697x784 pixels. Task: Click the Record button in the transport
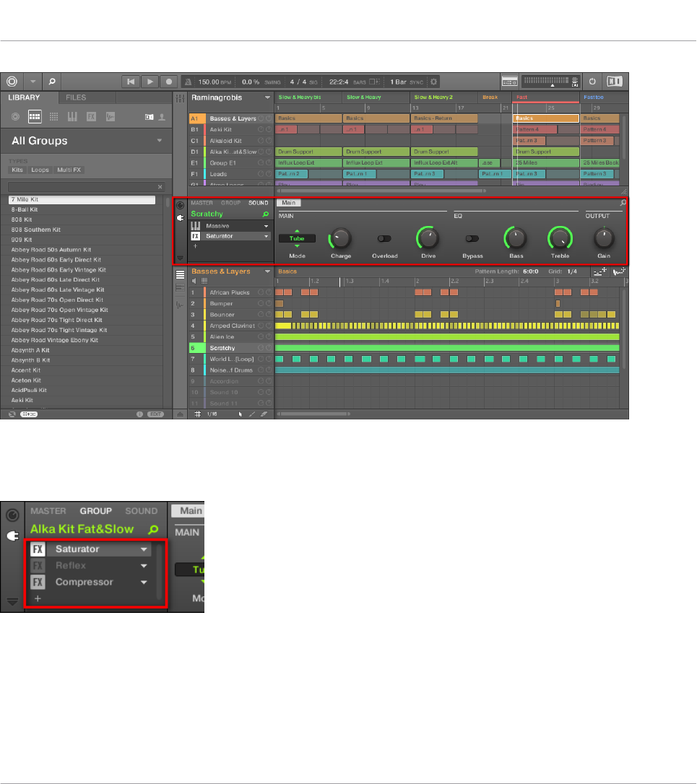(168, 82)
